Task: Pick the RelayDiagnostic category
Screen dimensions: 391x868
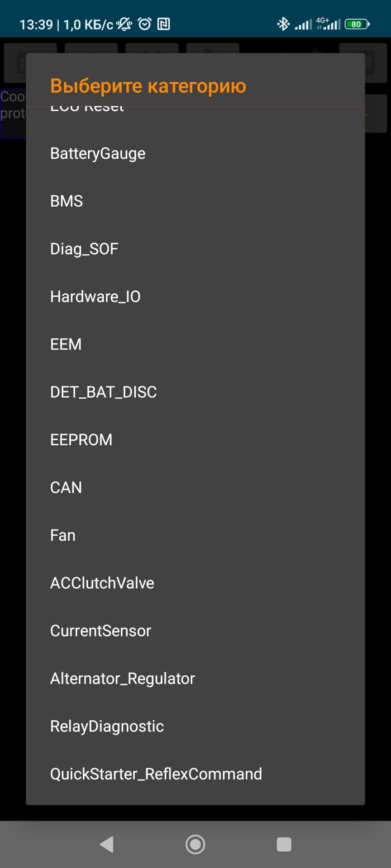Action: click(x=107, y=726)
